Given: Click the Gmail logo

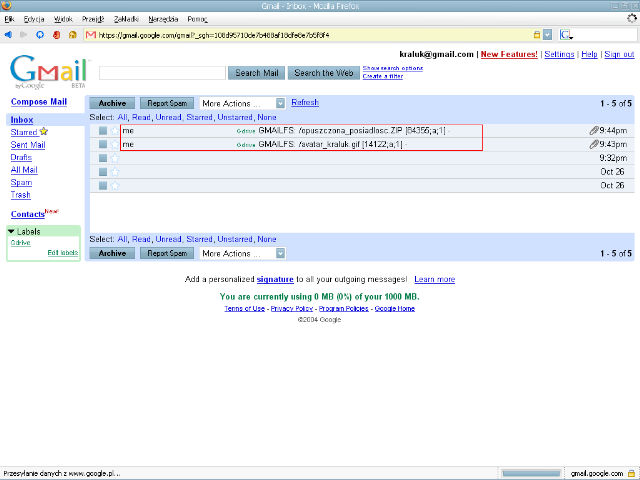Looking at the screenshot, I should (x=48, y=72).
